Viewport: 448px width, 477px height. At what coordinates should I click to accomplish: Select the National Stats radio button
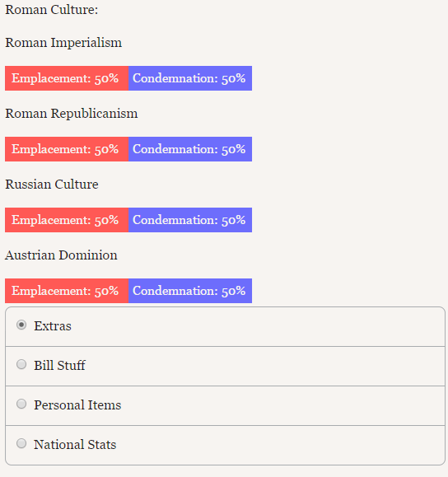tap(21, 443)
